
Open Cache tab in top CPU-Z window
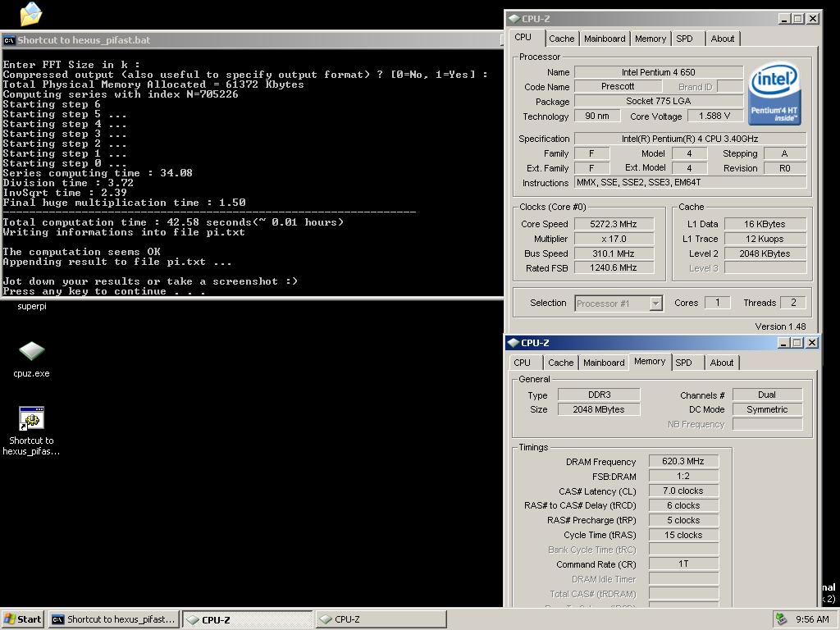point(561,39)
